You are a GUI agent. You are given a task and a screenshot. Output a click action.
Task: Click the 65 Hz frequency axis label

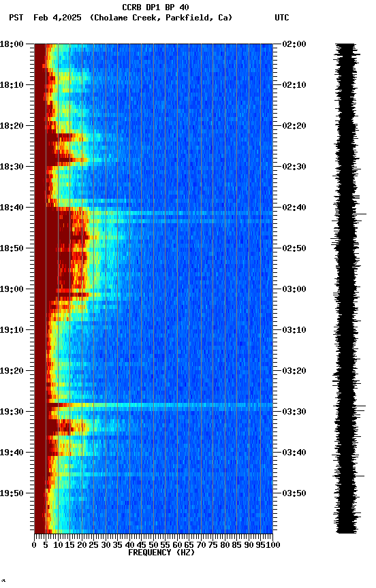[189, 545]
